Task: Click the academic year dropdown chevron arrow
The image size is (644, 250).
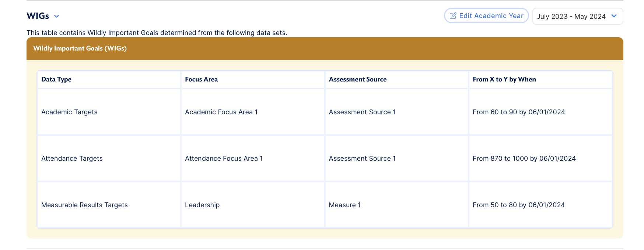Action: (x=614, y=16)
